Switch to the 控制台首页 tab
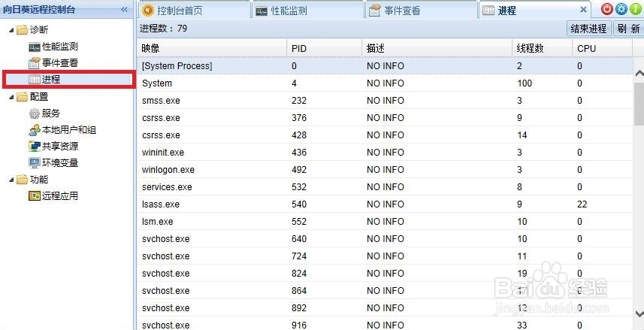Screen dimensions: 644x330 click(193, 11)
